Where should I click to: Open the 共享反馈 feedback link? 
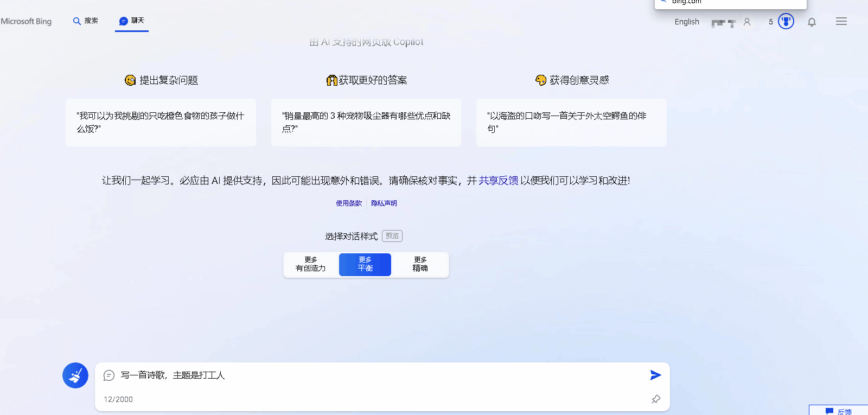click(499, 181)
